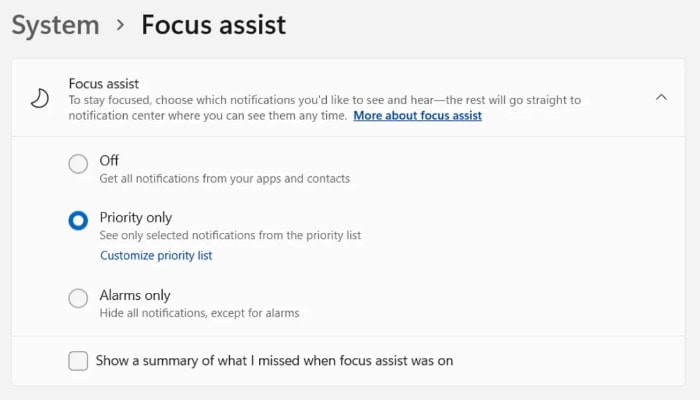The height and width of the screenshot is (400, 700).
Task: Click the Focus assist card heading text
Action: tap(104, 83)
